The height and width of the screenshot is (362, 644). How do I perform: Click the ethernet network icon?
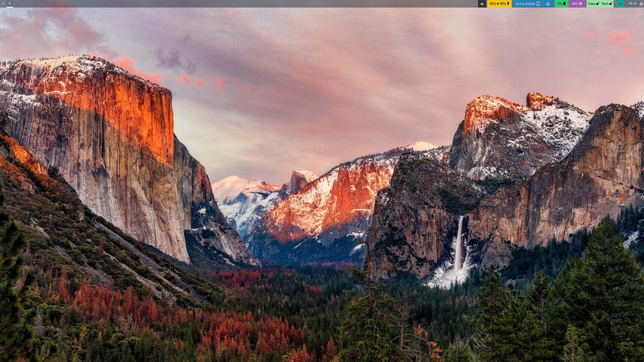pos(538,4)
